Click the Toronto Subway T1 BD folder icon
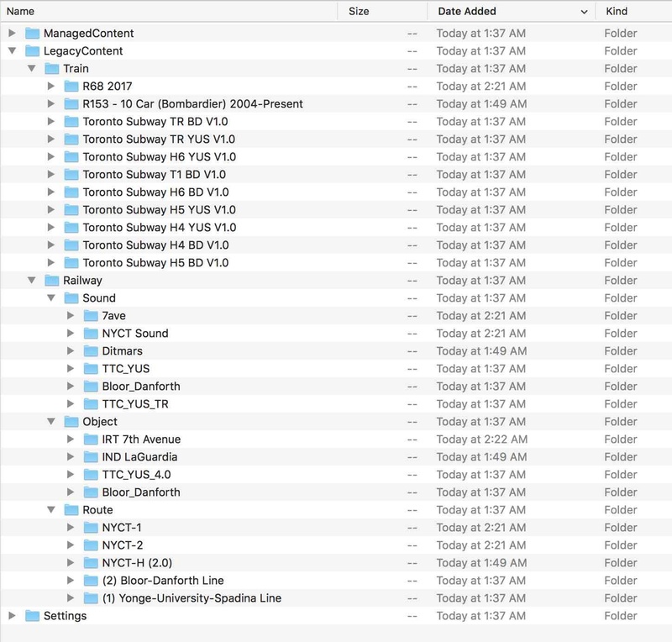Image resolution: width=672 pixels, height=642 pixels. (x=71, y=174)
